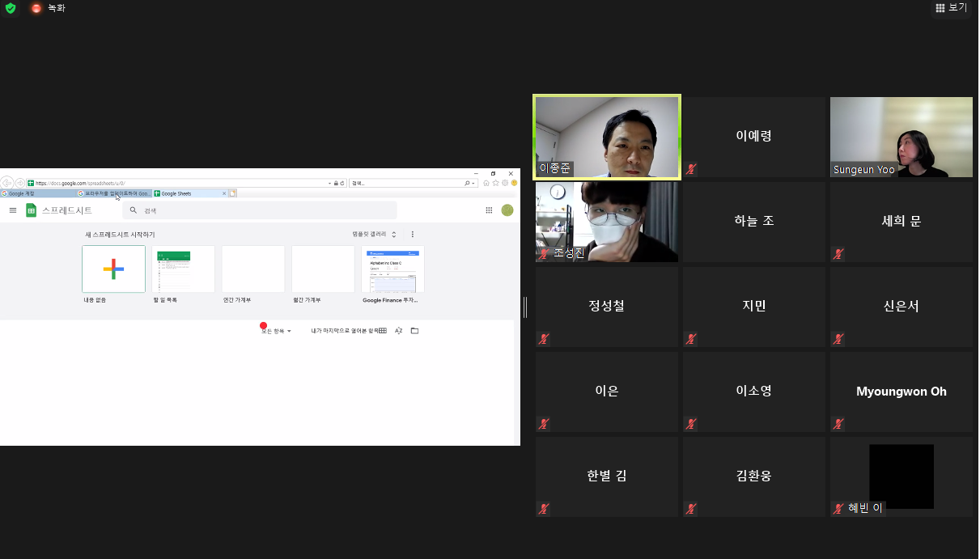Open the file picker folder icon

(414, 331)
